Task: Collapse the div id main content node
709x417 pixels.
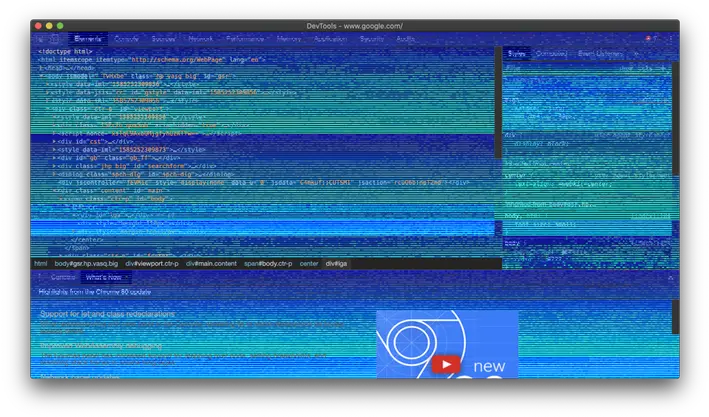Action: [54, 190]
